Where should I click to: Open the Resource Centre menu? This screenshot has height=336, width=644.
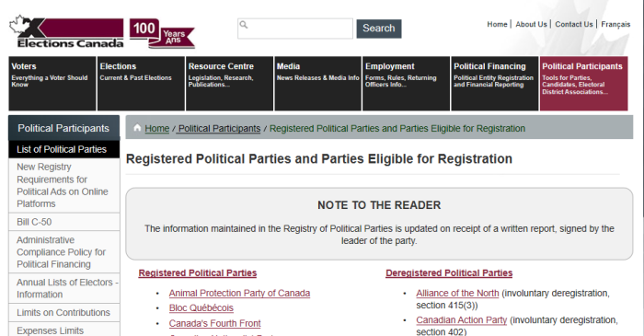[x=229, y=84]
